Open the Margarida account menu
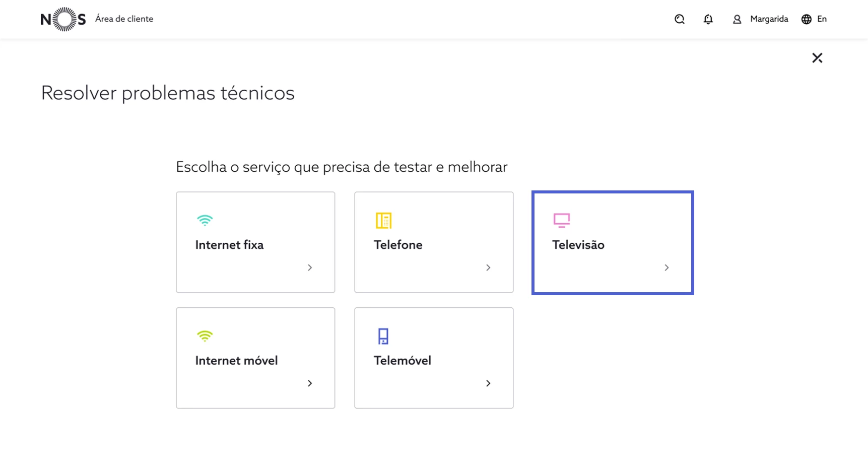The height and width of the screenshot is (470, 868). pyautogui.click(x=769, y=19)
